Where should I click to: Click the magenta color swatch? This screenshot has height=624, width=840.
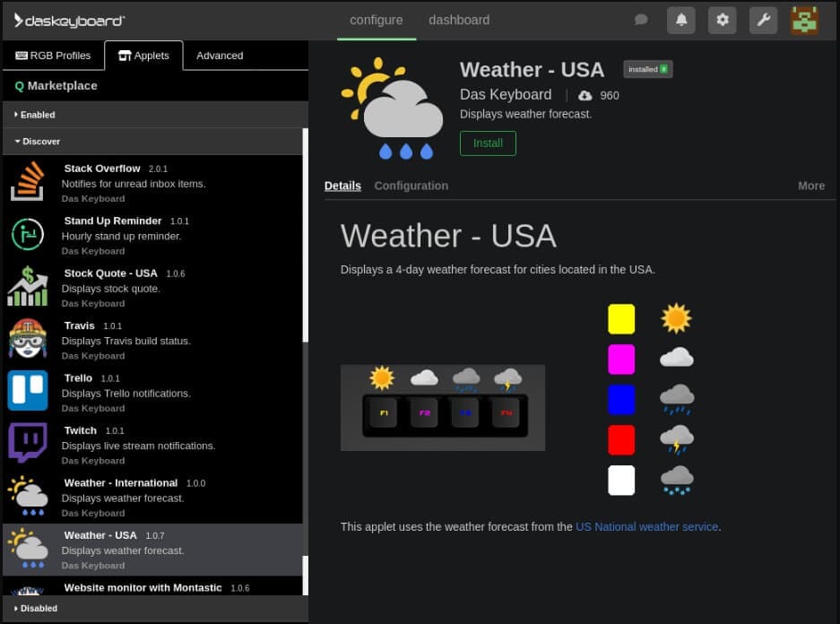point(621,359)
